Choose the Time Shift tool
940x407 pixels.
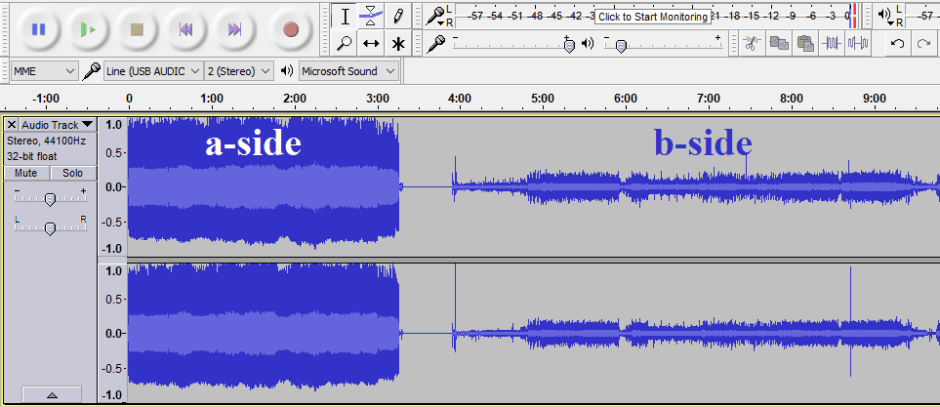click(x=371, y=43)
